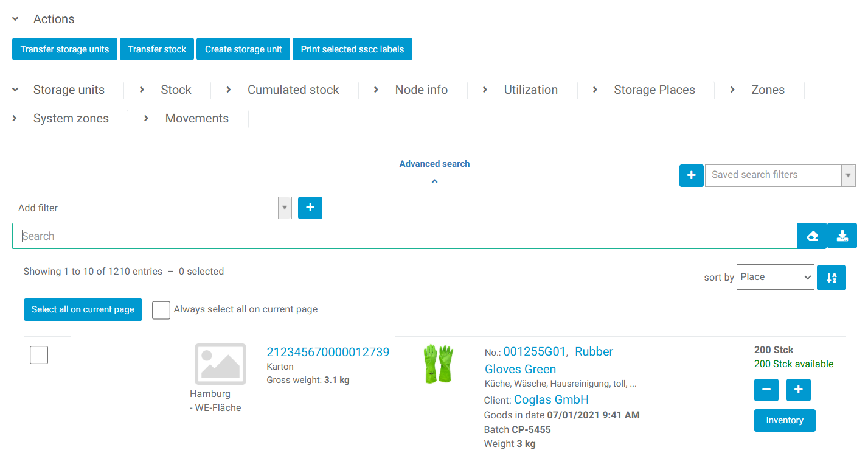
Task: Open the Saved search filters dropdown
Action: [848, 175]
